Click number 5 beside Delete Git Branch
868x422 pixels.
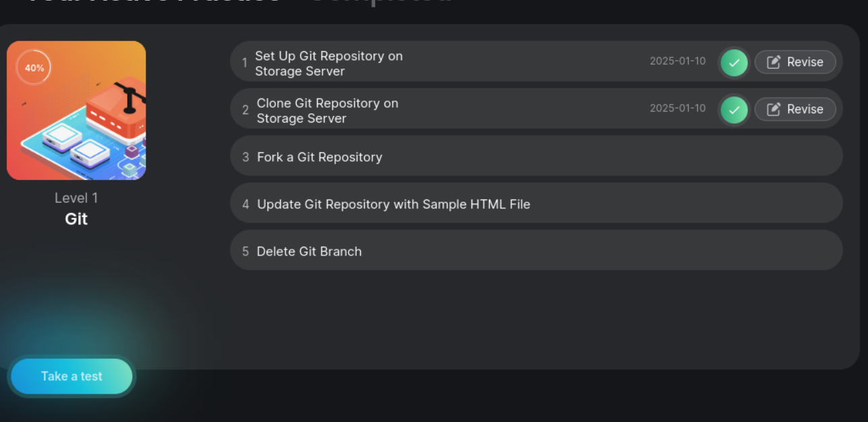click(245, 251)
